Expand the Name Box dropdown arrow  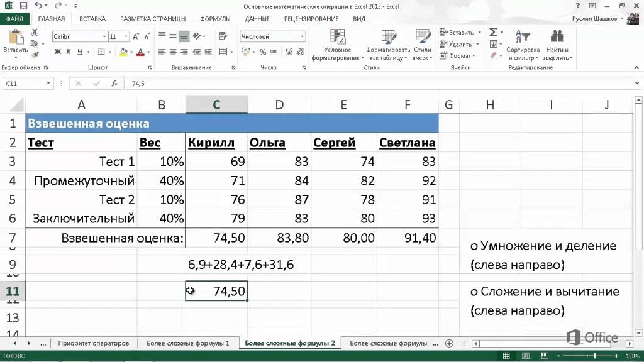pyautogui.click(x=48, y=84)
